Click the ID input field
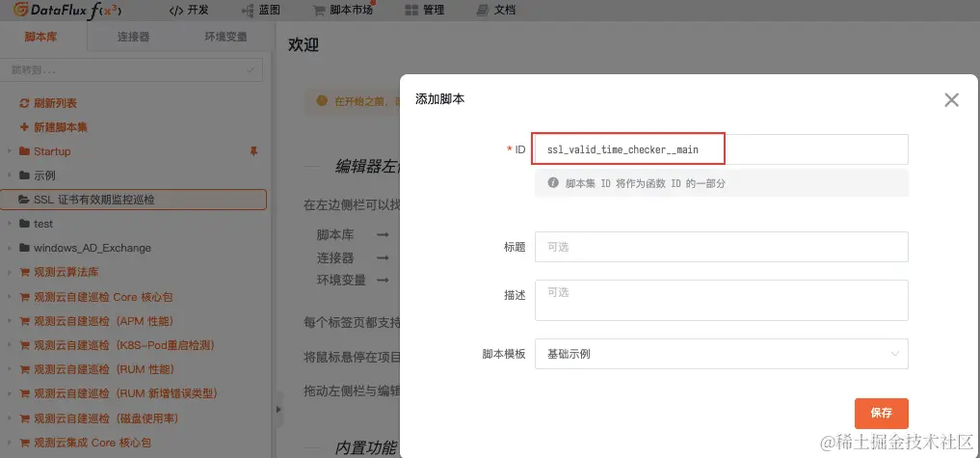The height and width of the screenshot is (458, 980). 721,149
